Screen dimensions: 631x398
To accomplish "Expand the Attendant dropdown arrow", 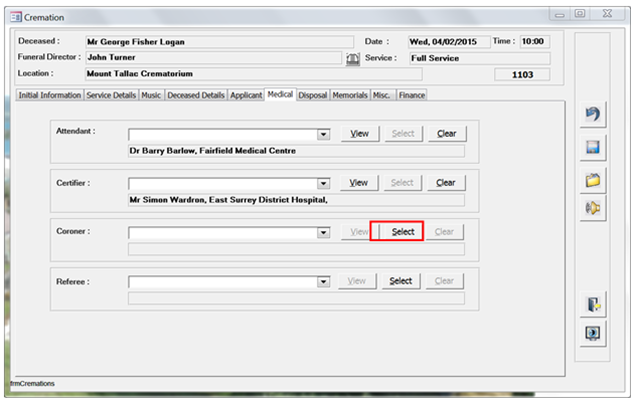I will [x=323, y=134].
